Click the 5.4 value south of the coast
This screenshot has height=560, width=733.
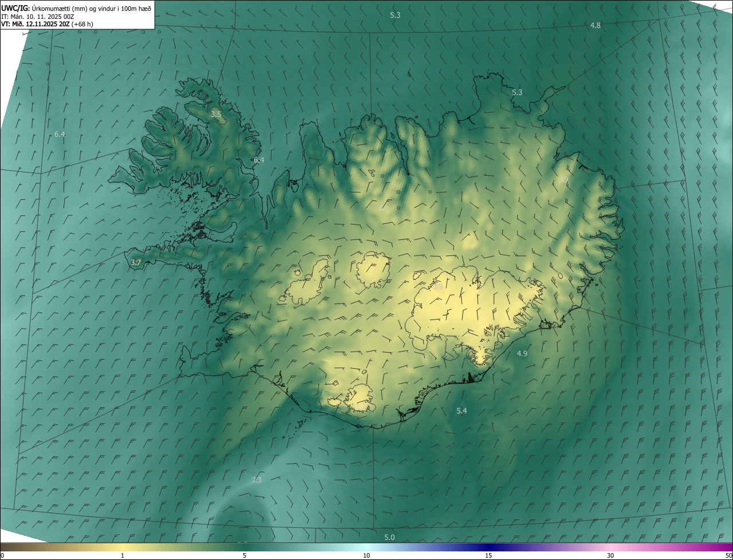point(462,411)
